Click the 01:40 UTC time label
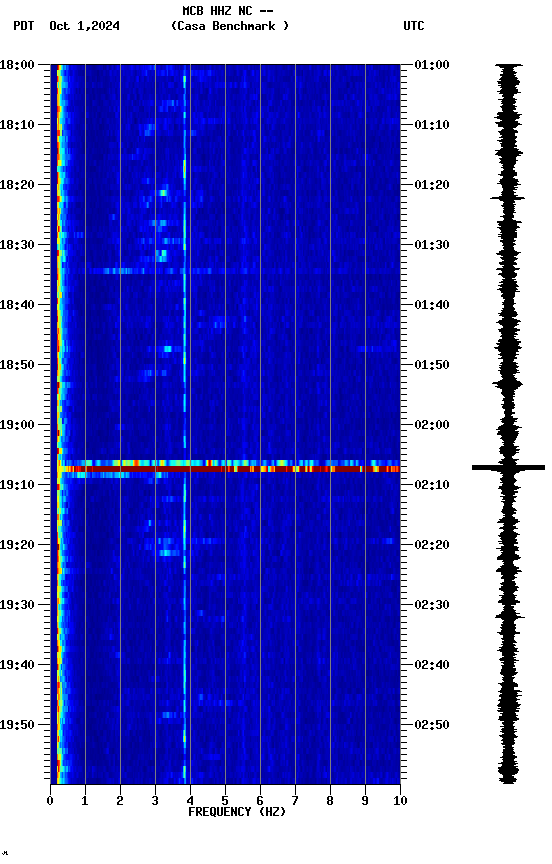Screen dimensions: 552x864 click(432, 305)
